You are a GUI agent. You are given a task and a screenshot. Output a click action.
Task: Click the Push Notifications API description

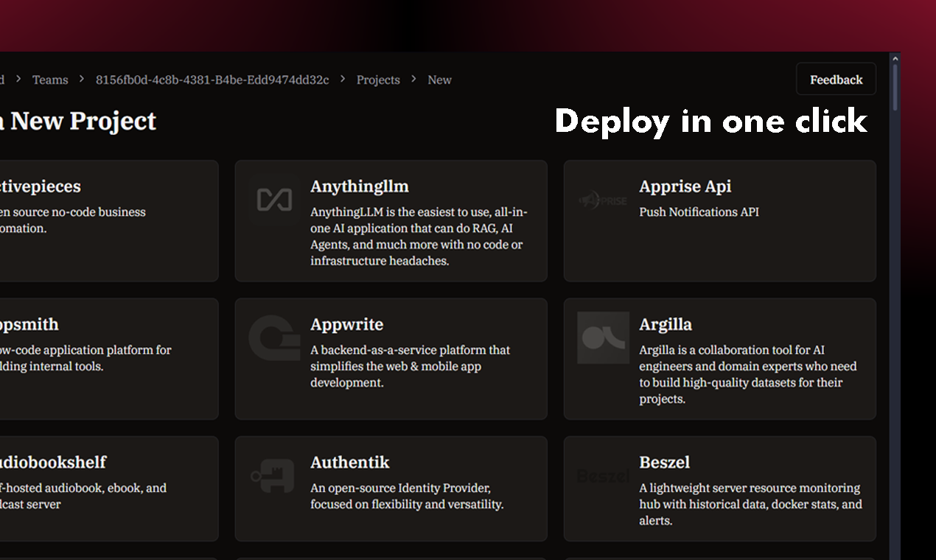click(x=699, y=212)
